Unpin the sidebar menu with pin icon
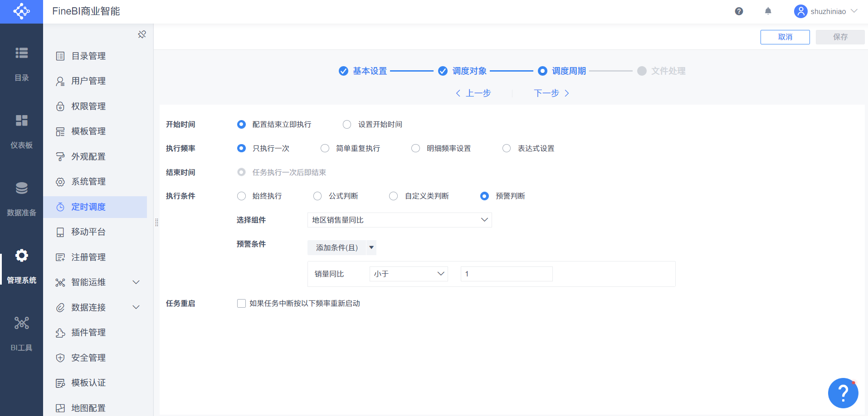This screenshot has height=416, width=868. point(142,34)
